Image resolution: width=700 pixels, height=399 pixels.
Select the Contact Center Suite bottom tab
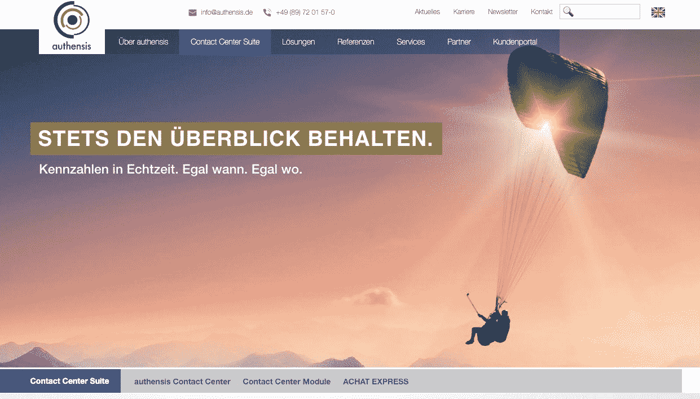(x=60, y=381)
